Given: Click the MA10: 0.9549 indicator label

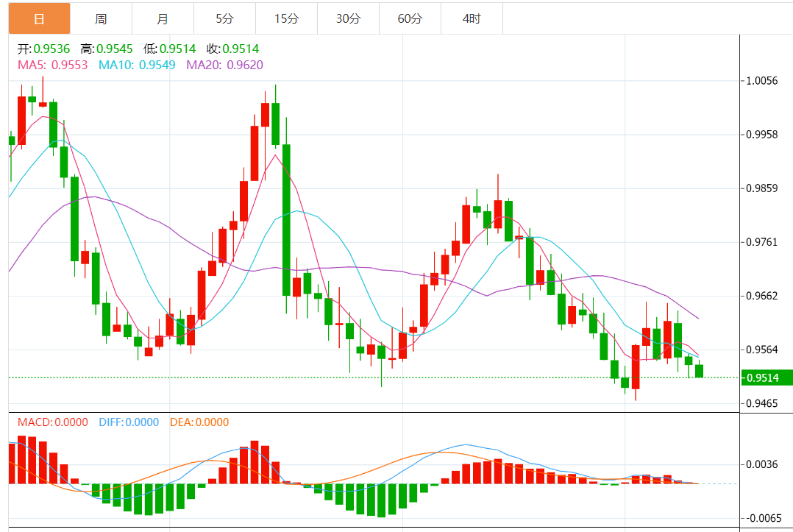Looking at the screenshot, I should 137,65.
